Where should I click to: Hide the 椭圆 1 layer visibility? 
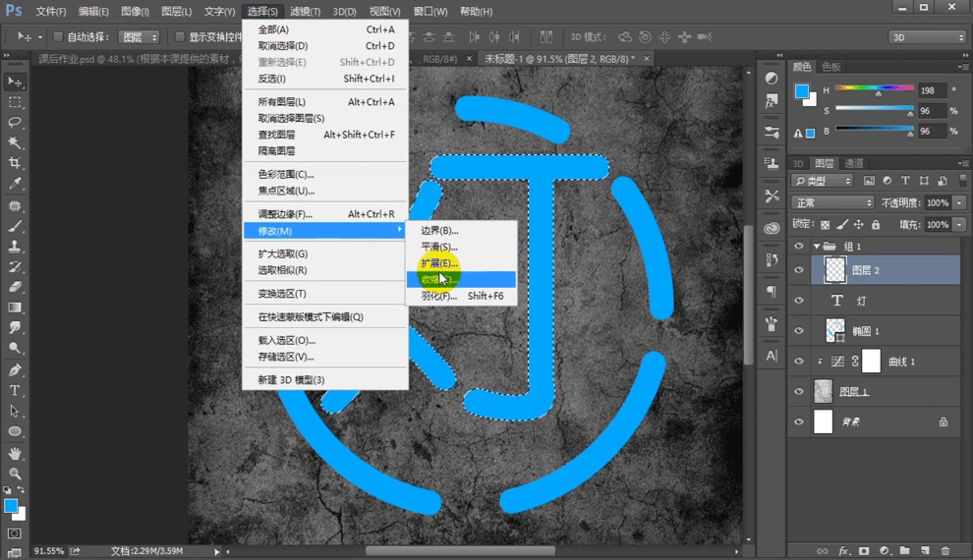(x=799, y=330)
